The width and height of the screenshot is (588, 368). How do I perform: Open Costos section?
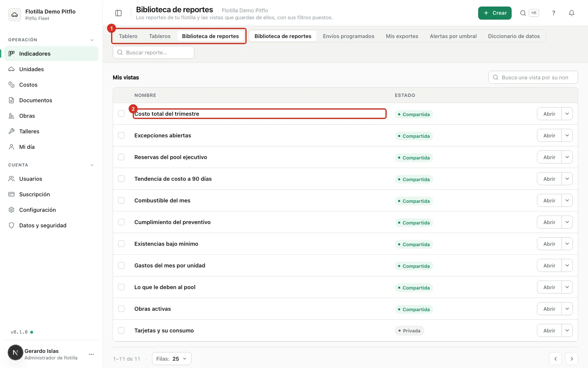51,85
